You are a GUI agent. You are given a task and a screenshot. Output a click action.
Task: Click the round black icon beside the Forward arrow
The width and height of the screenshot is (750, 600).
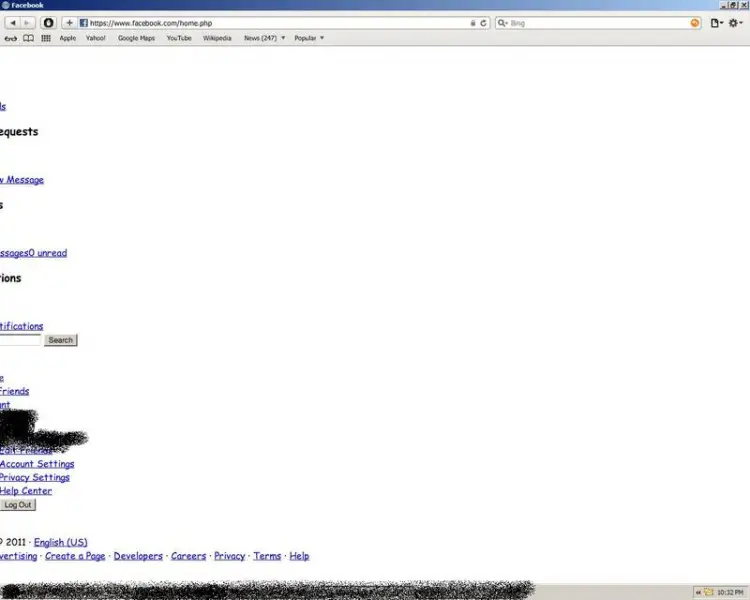point(48,23)
